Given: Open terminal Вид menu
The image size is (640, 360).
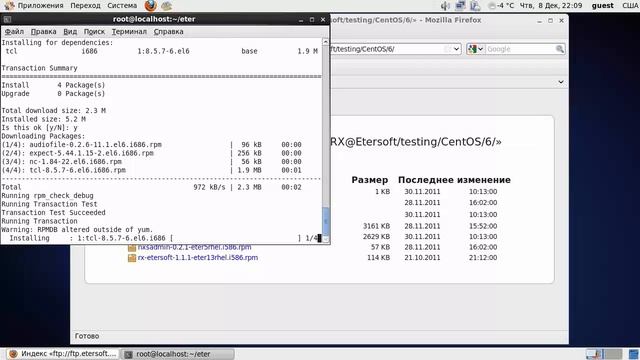Looking at the screenshot, I should click(x=70, y=31).
